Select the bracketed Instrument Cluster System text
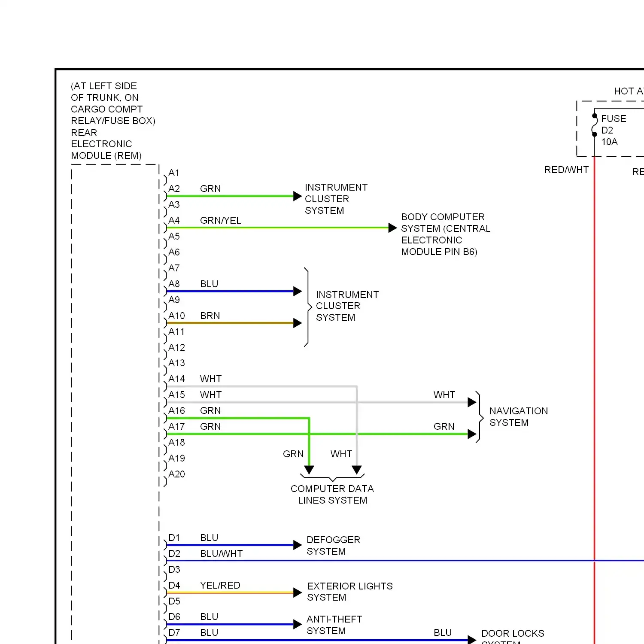This screenshot has width=644, height=644. tap(347, 306)
